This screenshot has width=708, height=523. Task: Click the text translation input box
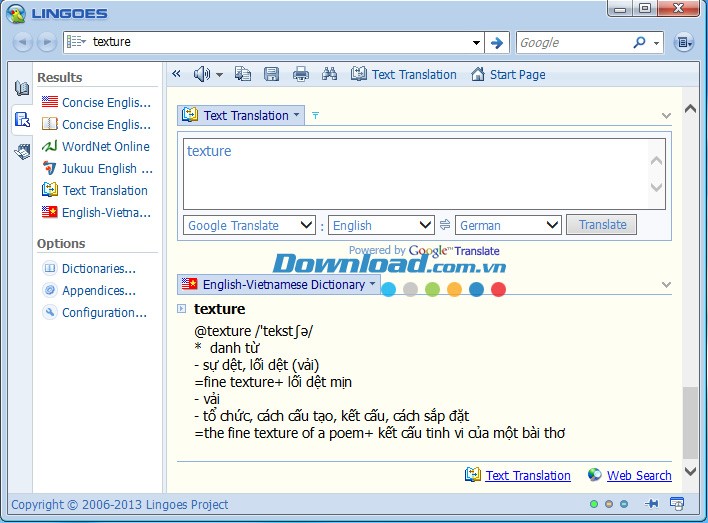click(415, 172)
